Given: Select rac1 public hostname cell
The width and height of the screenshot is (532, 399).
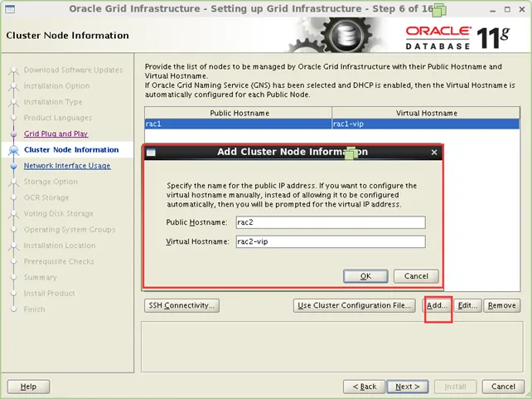Looking at the screenshot, I should pyautogui.click(x=238, y=124).
